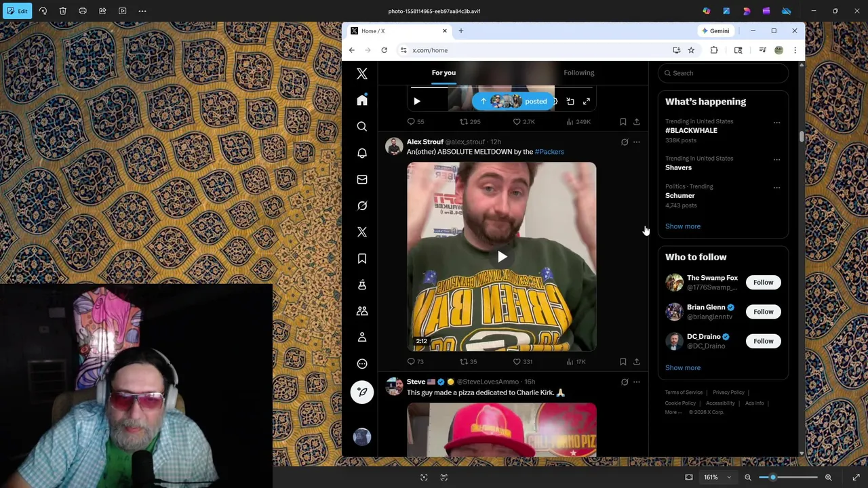
Task: Click the Gemini button in Chrome
Action: (x=715, y=31)
